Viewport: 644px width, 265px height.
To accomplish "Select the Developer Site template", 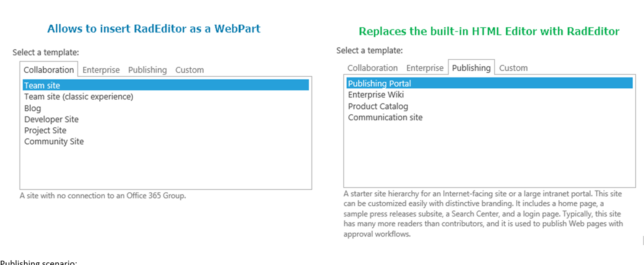I will (51, 119).
